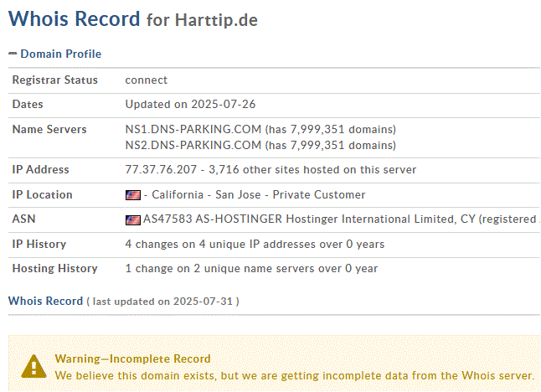View Hosting History 1 change entry
The height and width of the screenshot is (392, 541).
tap(251, 269)
